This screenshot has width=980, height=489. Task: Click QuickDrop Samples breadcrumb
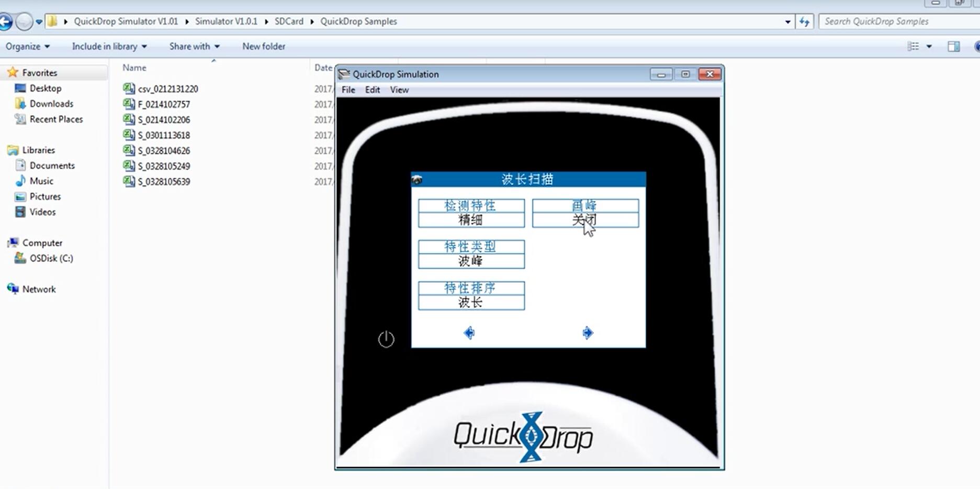pos(358,21)
